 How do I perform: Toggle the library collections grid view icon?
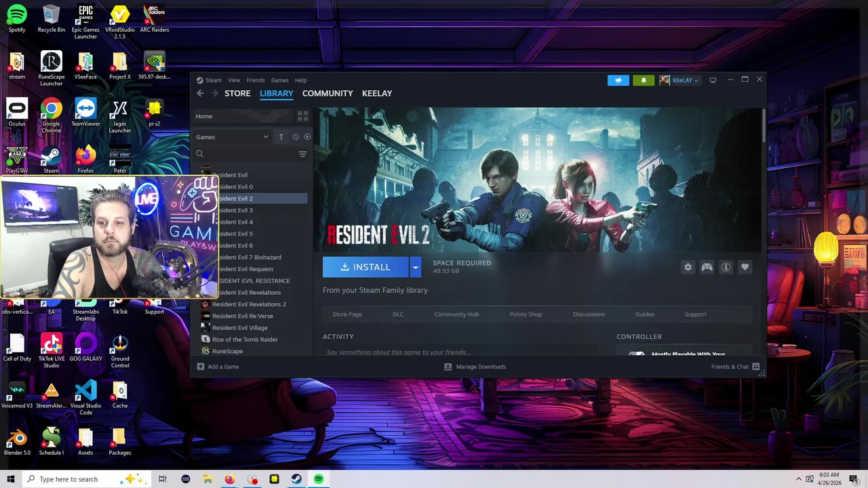pyautogui.click(x=303, y=116)
